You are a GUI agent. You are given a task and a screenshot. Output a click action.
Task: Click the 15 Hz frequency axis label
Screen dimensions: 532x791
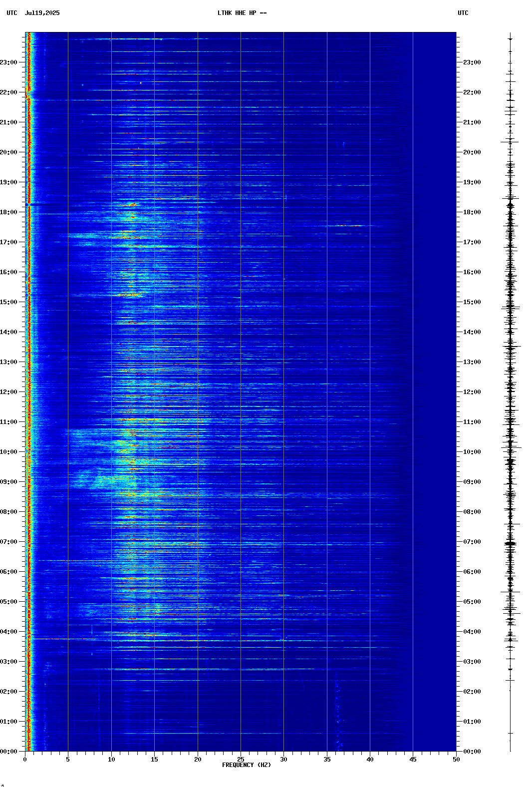point(154,760)
